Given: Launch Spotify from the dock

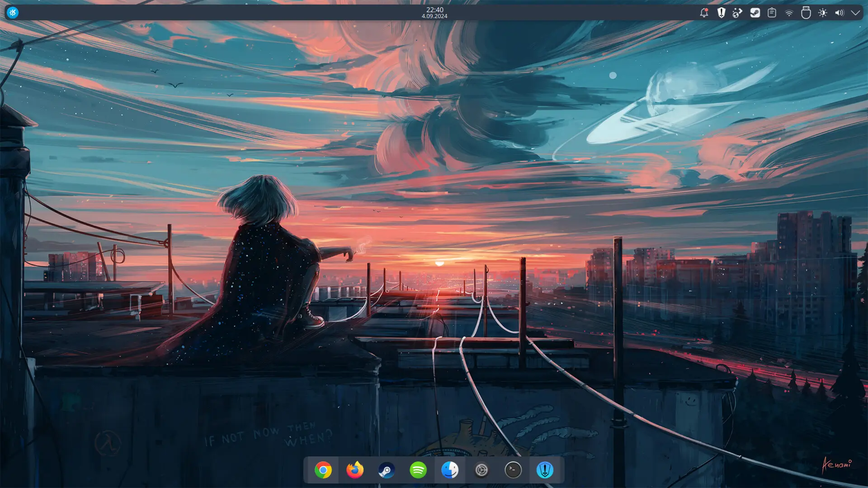Looking at the screenshot, I should [418, 470].
